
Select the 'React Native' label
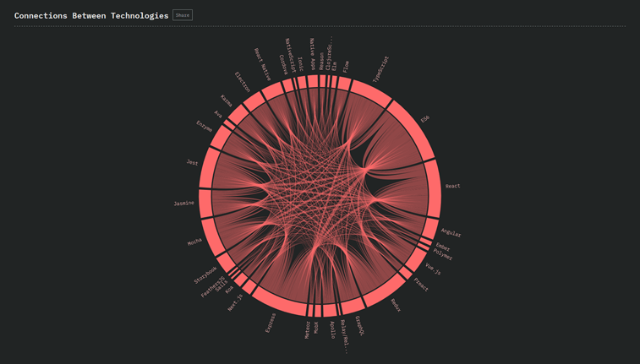pos(263,64)
